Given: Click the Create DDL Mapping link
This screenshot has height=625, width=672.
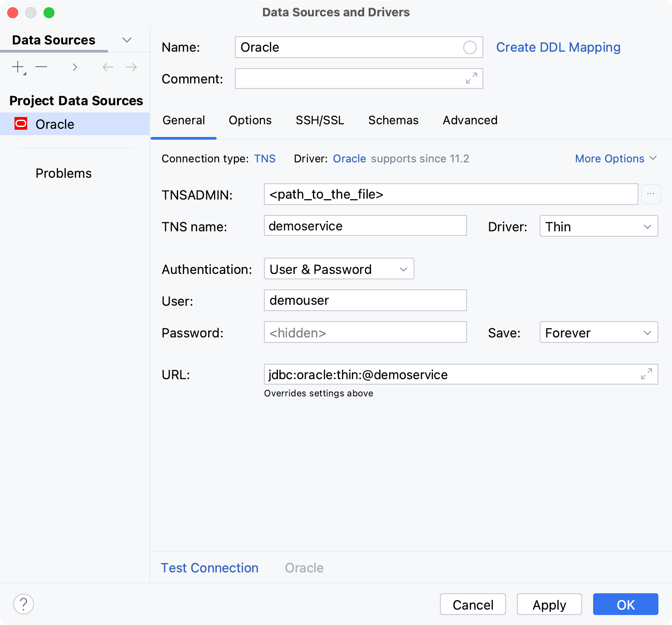Looking at the screenshot, I should point(558,47).
